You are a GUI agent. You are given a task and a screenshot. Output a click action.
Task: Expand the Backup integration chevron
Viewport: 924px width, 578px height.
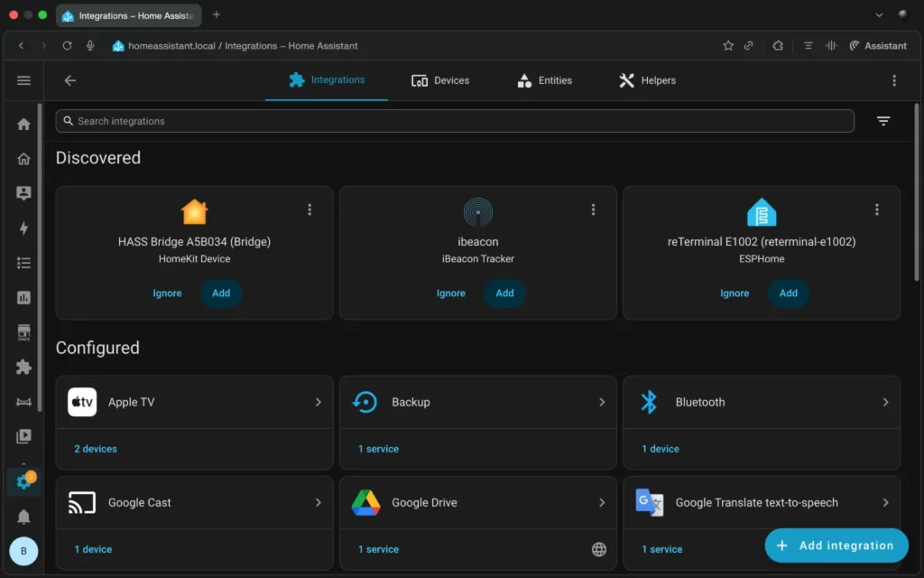point(602,402)
